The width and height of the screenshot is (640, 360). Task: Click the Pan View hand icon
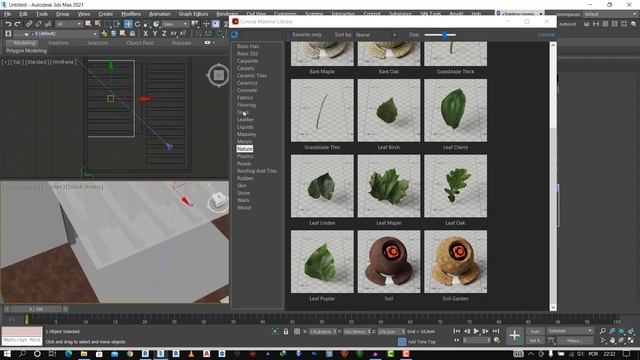612,340
